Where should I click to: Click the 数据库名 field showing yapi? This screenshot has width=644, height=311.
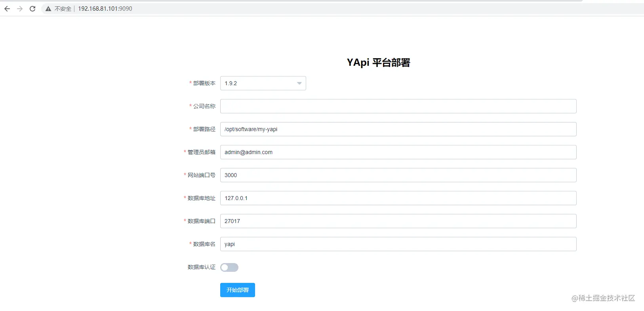pos(398,244)
